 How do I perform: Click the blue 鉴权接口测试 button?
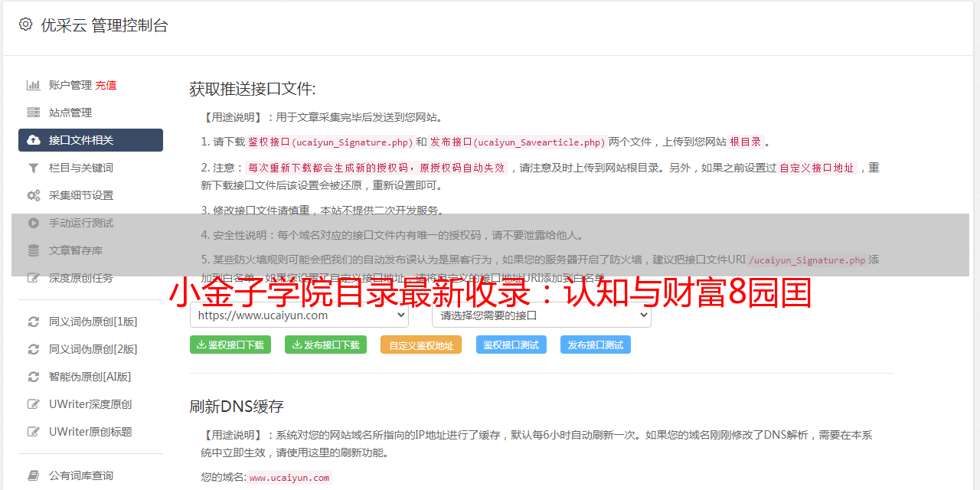[511, 345]
